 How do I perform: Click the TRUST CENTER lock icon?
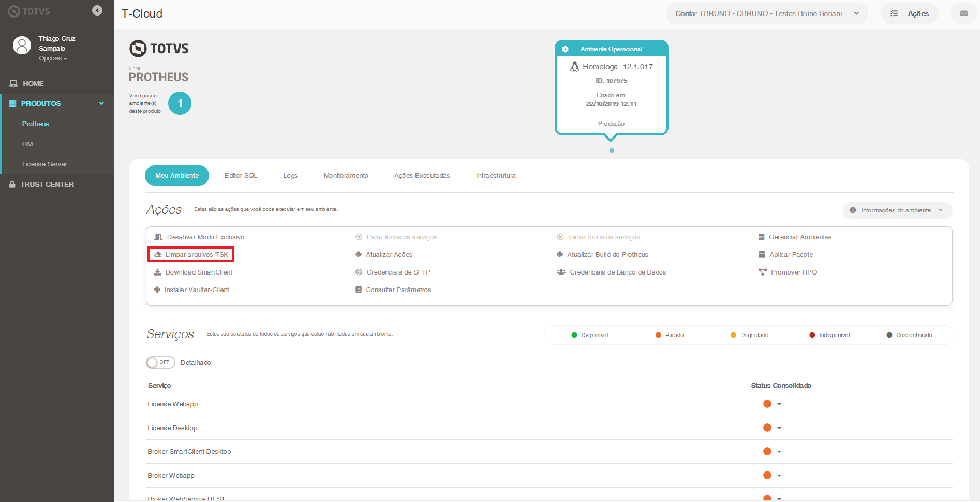point(12,184)
